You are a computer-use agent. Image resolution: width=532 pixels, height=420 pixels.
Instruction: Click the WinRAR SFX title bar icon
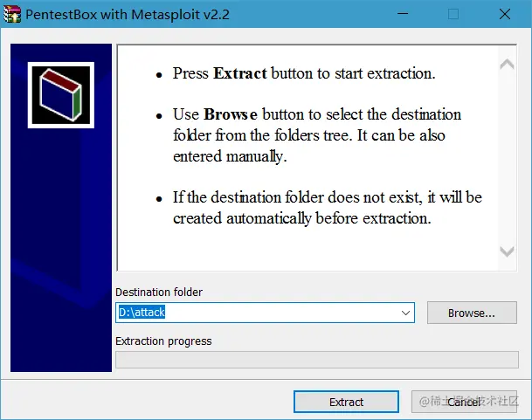12,14
